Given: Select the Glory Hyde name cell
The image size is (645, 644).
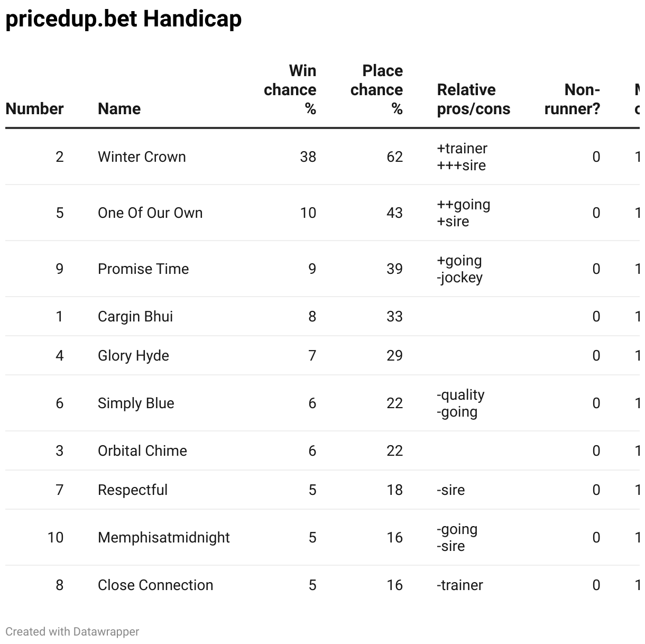Looking at the screenshot, I should point(133,356).
